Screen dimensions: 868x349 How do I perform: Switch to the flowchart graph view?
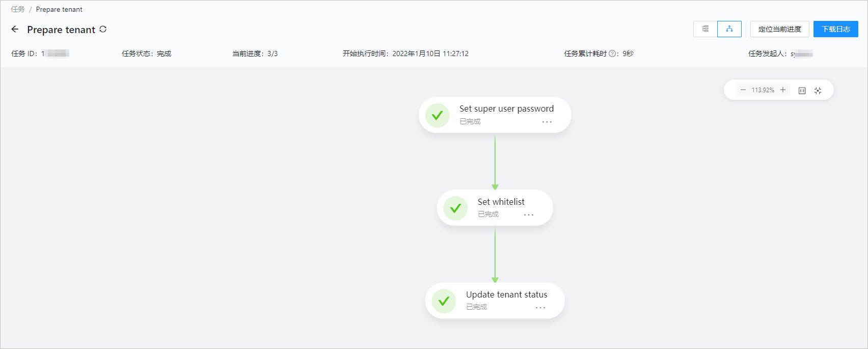click(729, 29)
